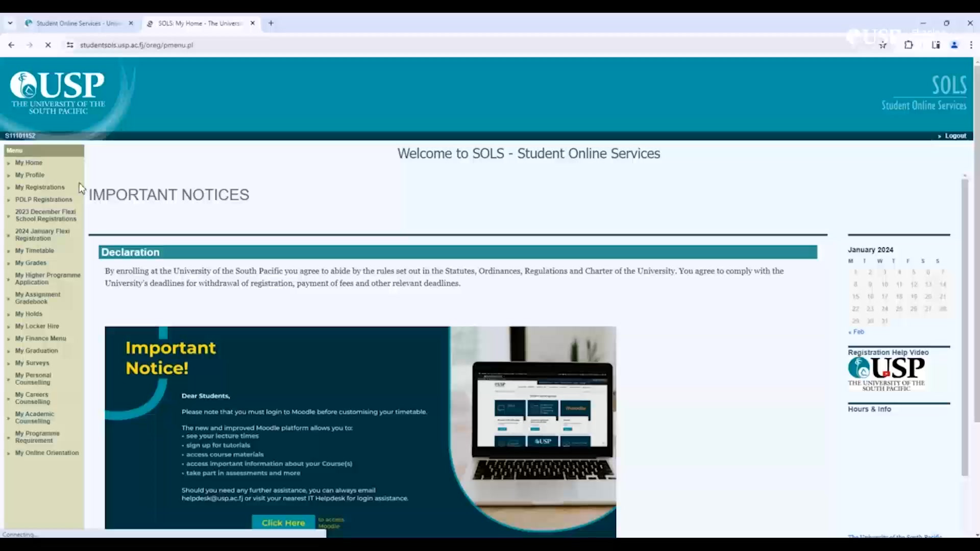
Task: View My Grades
Action: (31, 263)
